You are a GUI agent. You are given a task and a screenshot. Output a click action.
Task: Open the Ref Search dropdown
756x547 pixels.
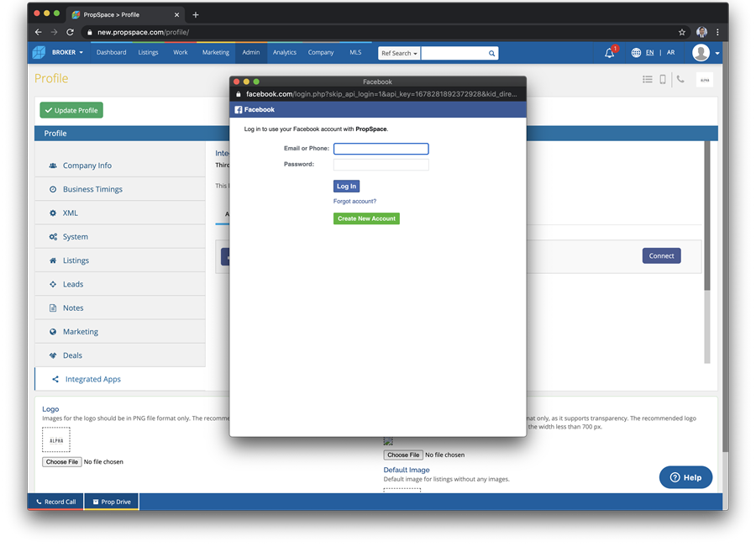click(399, 53)
